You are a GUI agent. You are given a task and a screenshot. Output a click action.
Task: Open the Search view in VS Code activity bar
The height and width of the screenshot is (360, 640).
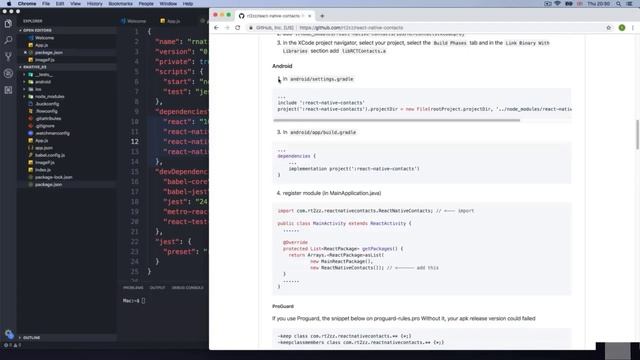8,40
